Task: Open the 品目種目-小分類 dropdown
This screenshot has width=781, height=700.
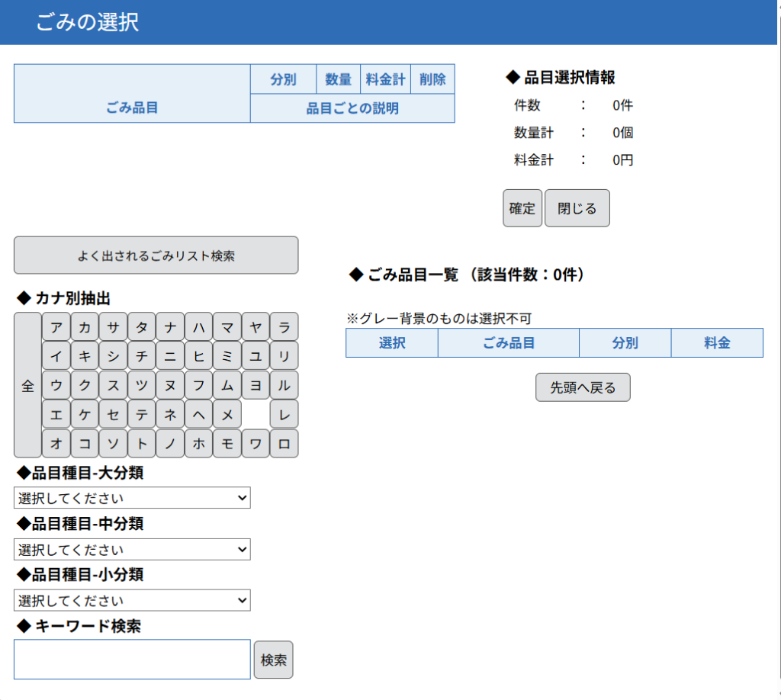Action: (131, 600)
